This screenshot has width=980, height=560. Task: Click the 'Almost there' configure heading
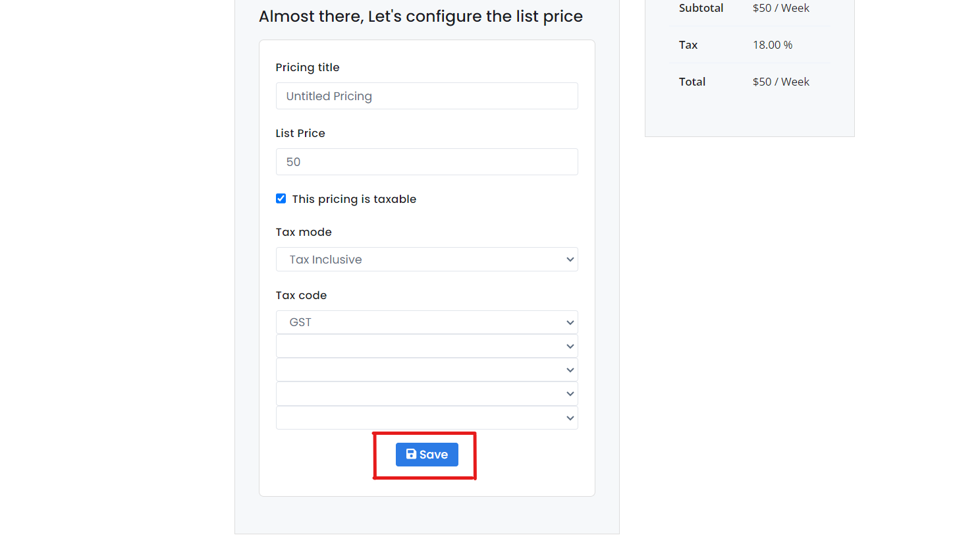point(421,16)
